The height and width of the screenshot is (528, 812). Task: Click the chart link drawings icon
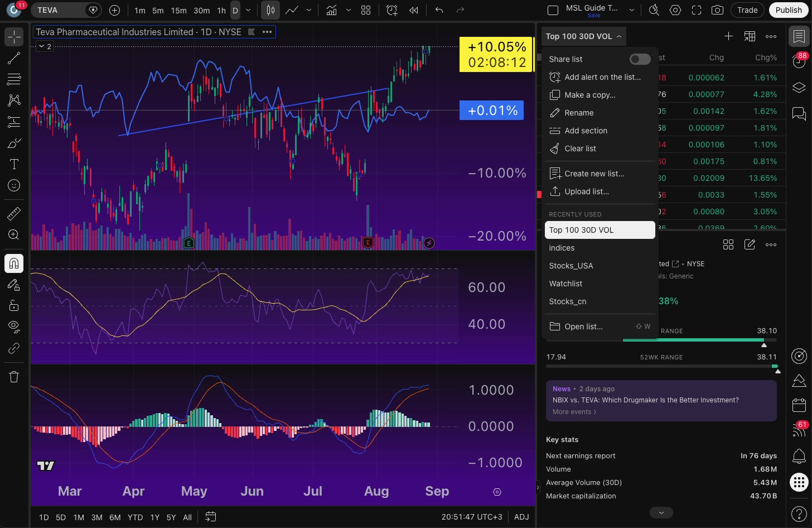point(14,348)
